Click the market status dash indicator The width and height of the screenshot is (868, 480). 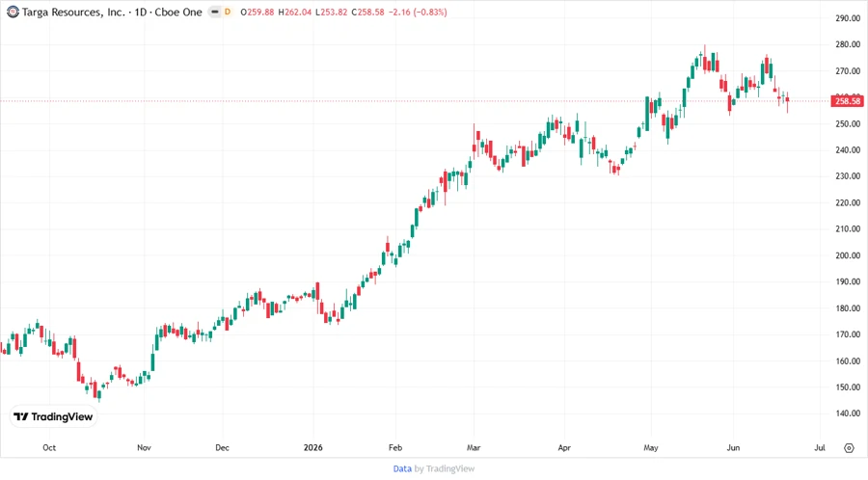tap(215, 12)
